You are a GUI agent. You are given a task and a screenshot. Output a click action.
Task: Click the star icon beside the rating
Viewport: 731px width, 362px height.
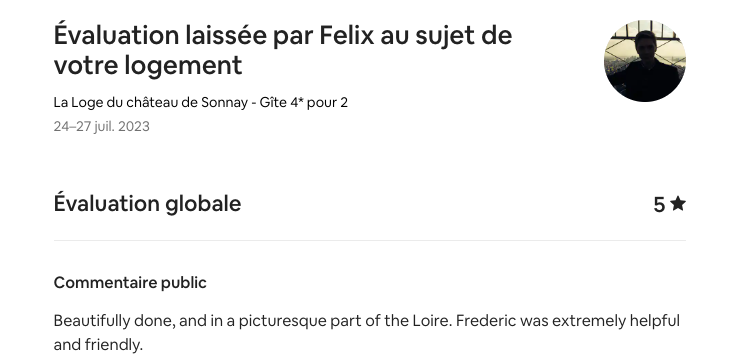pyautogui.click(x=678, y=204)
